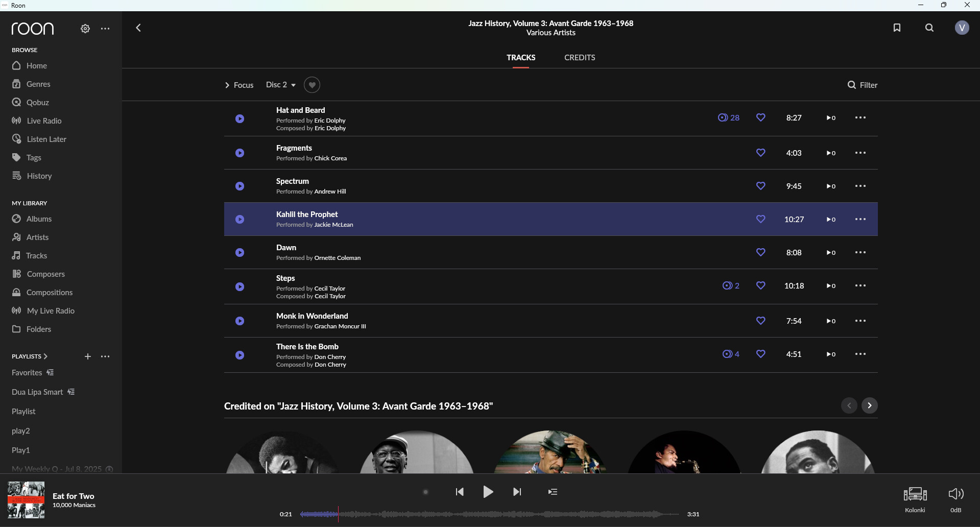Add a new playlist with plus icon
The image size is (980, 527).
tap(88, 356)
